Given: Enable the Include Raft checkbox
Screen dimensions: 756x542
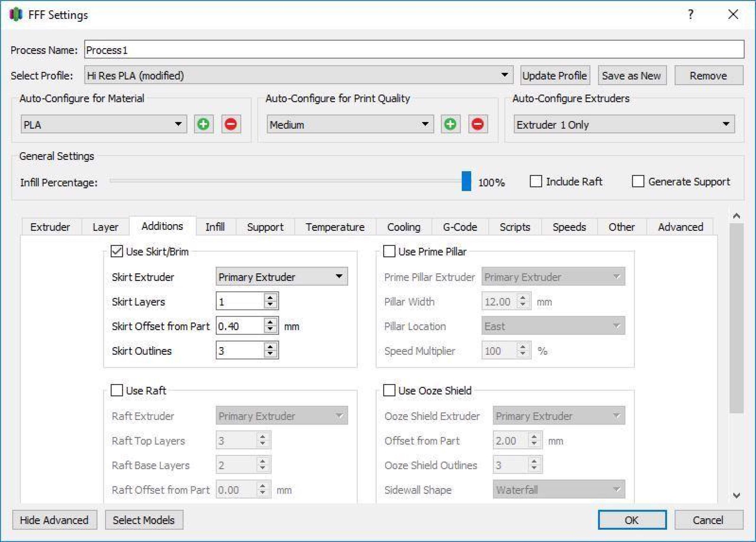Looking at the screenshot, I should pyautogui.click(x=535, y=182).
